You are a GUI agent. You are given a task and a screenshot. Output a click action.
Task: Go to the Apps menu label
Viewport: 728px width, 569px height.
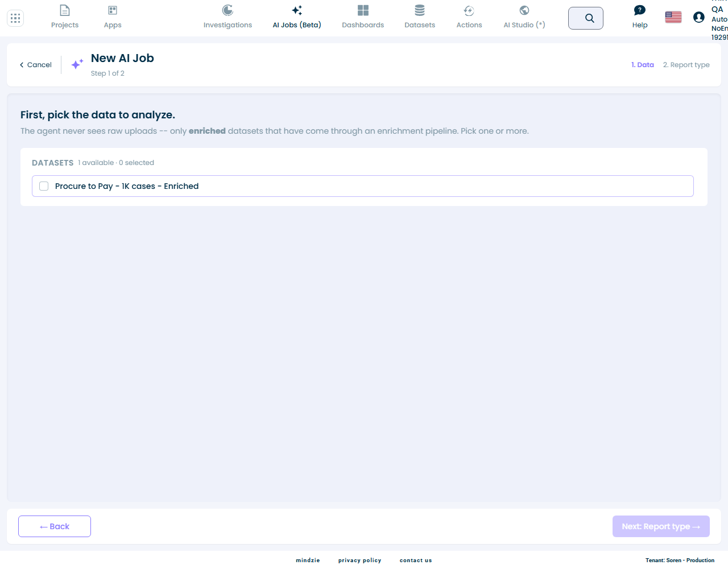(113, 25)
